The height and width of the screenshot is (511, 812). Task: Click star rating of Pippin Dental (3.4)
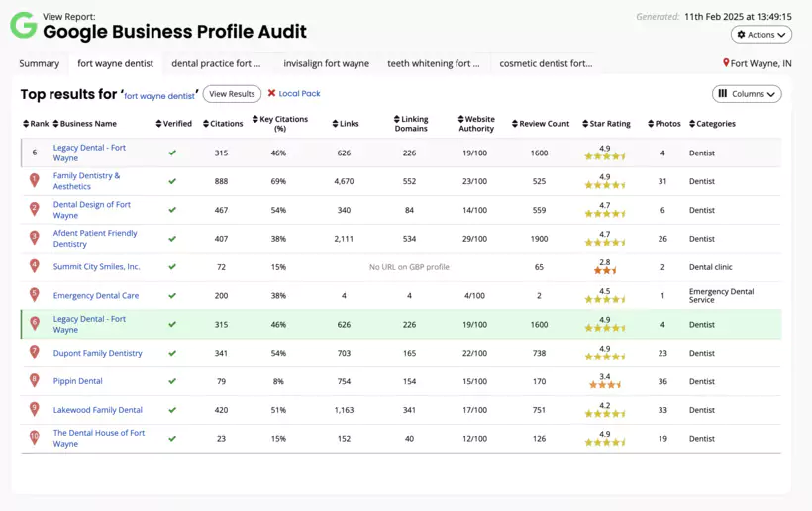tap(605, 381)
